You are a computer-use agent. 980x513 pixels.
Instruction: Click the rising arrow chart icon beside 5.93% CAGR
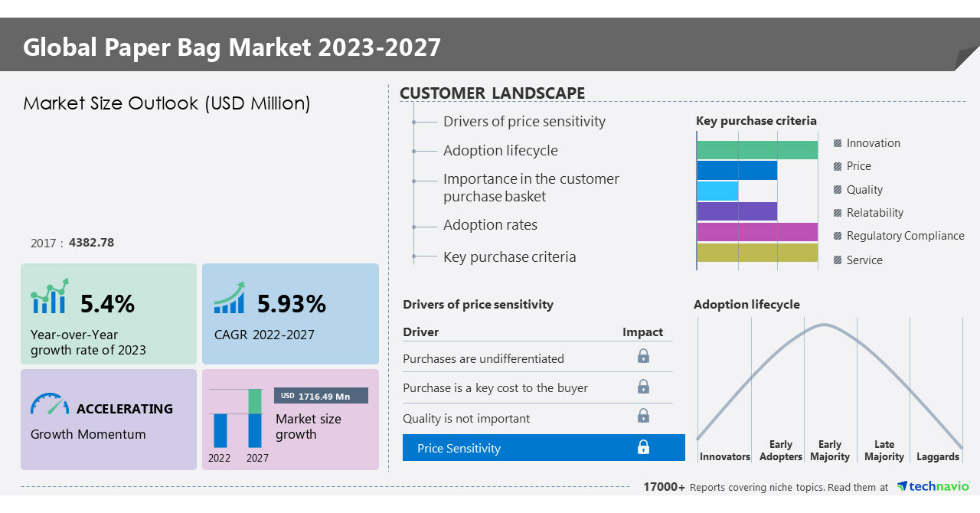[227, 300]
